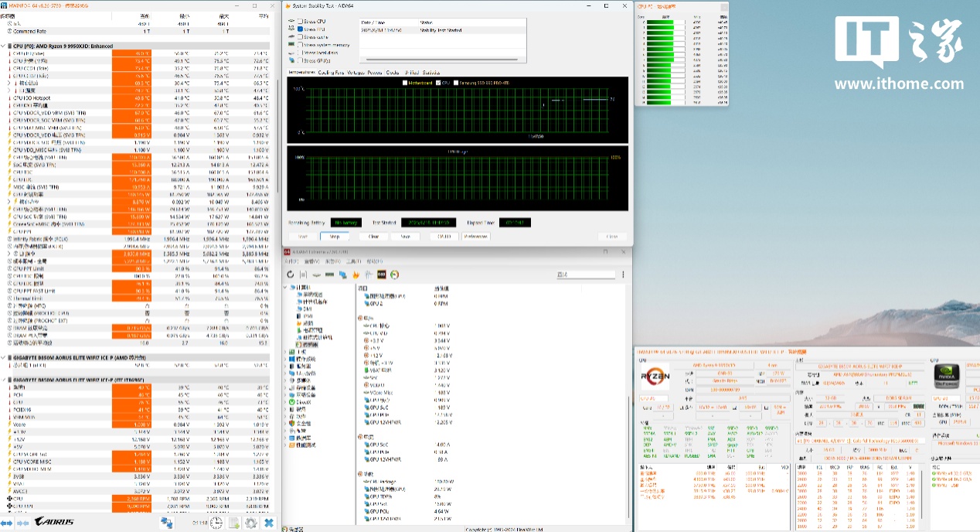
Task: Collapse the GIGABYTE B850M ITE sensor group
Action: pyautogui.click(x=4, y=380)
